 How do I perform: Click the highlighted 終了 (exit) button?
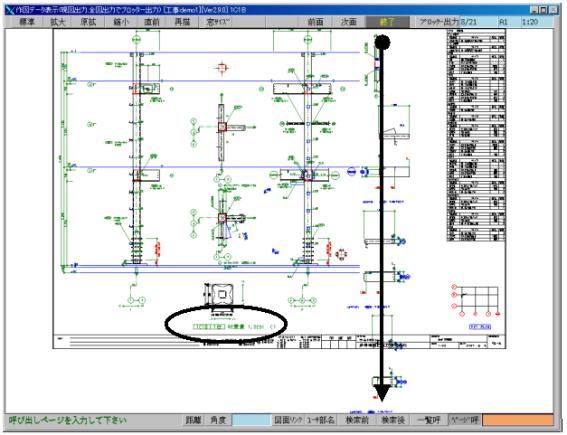[388, 22]
